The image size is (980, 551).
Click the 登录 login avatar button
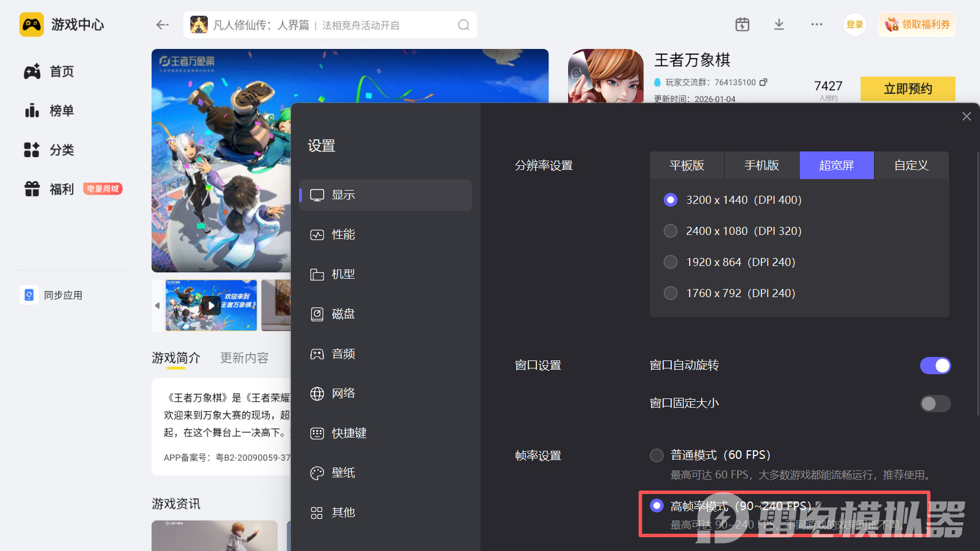point(855,25)
